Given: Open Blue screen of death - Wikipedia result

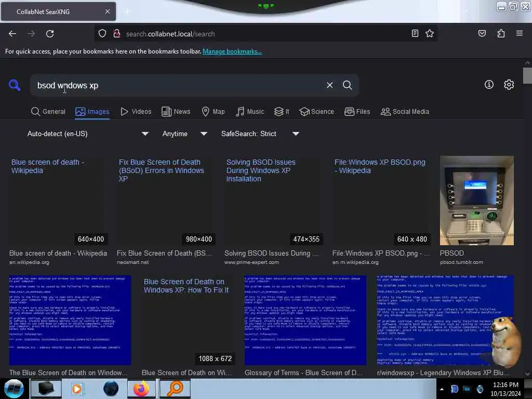Looking at the screenshot, I should (x=58, y=201).
